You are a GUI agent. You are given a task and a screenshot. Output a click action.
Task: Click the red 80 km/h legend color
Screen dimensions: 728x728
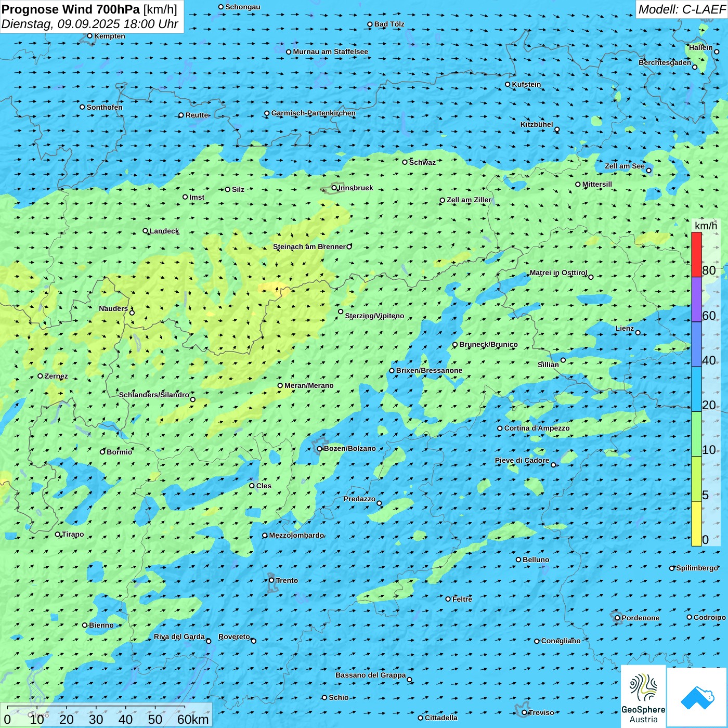[x=696, y=254]
